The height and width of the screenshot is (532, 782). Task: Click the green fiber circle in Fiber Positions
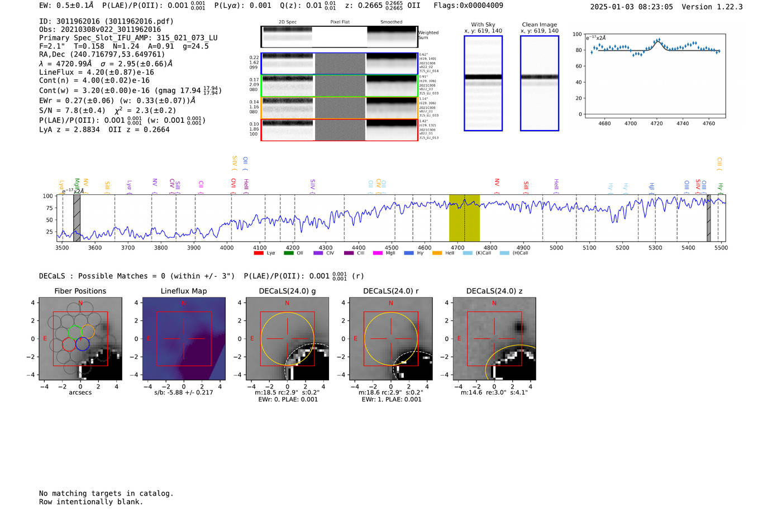(74, 332)
